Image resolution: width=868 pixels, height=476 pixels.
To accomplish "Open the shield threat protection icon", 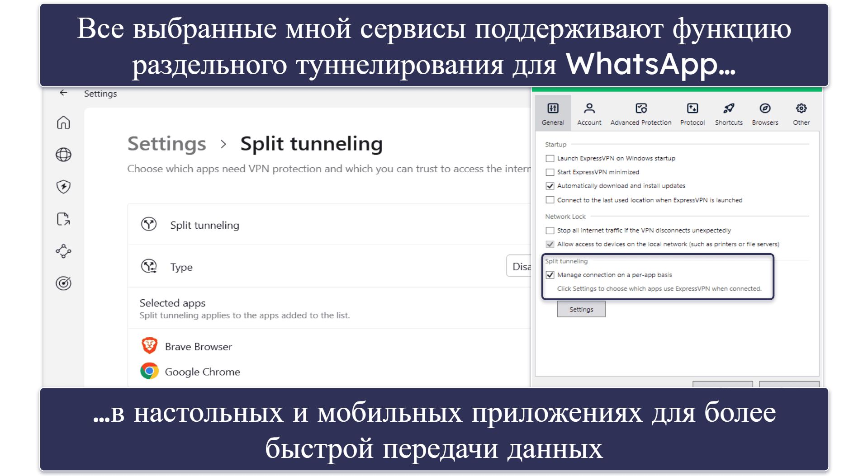I will 63,187.
